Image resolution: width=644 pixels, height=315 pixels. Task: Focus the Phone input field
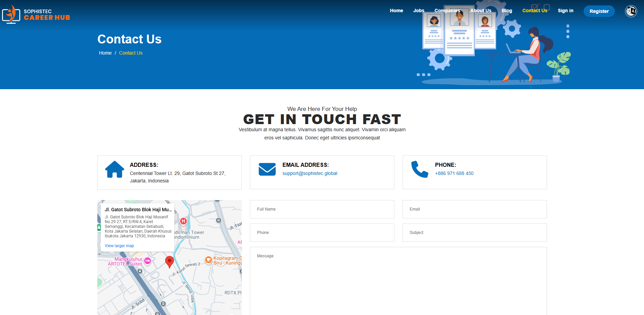pyautogui.click(x=322, y=233)
